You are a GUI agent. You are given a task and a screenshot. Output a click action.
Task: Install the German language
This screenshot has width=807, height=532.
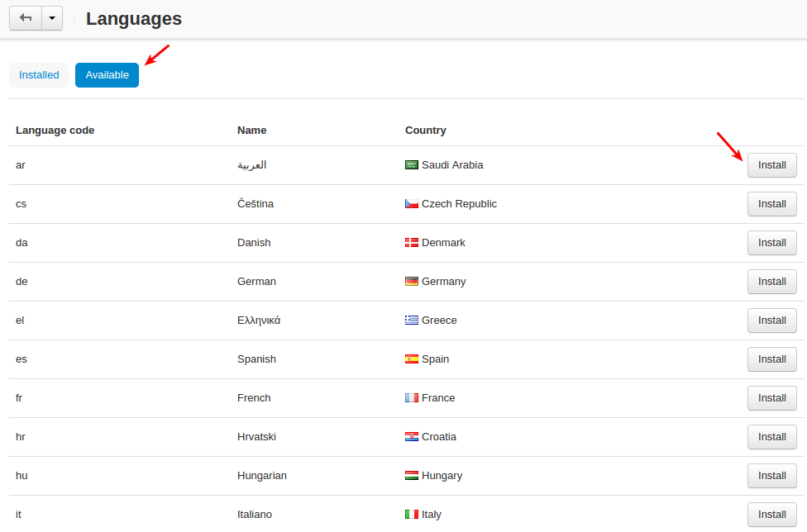[x=771, y=282]
